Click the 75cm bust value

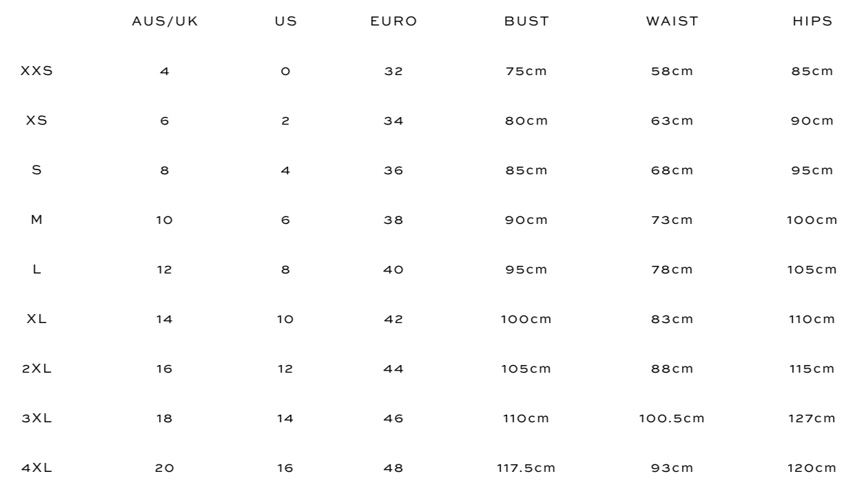(x=527, y=71)
